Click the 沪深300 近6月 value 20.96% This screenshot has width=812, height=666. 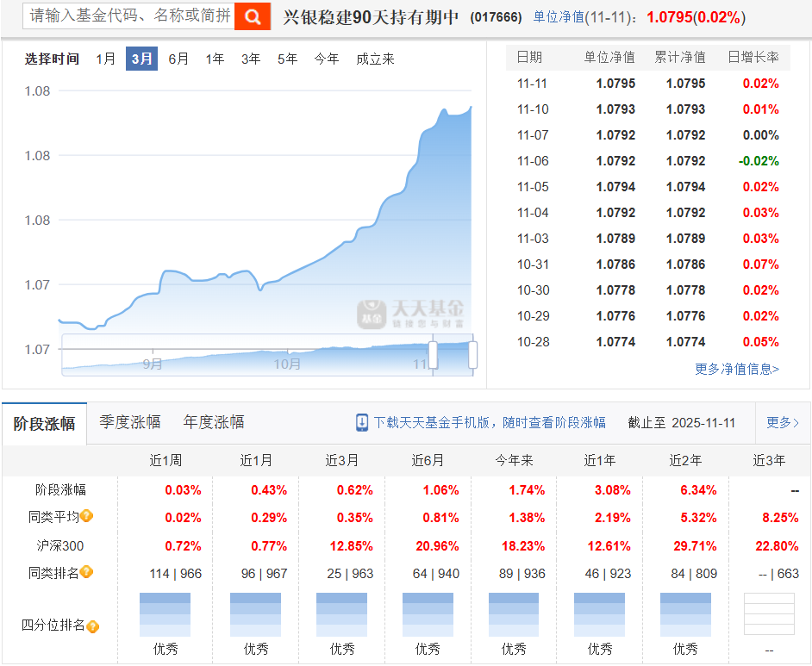(x=437, y=546)
